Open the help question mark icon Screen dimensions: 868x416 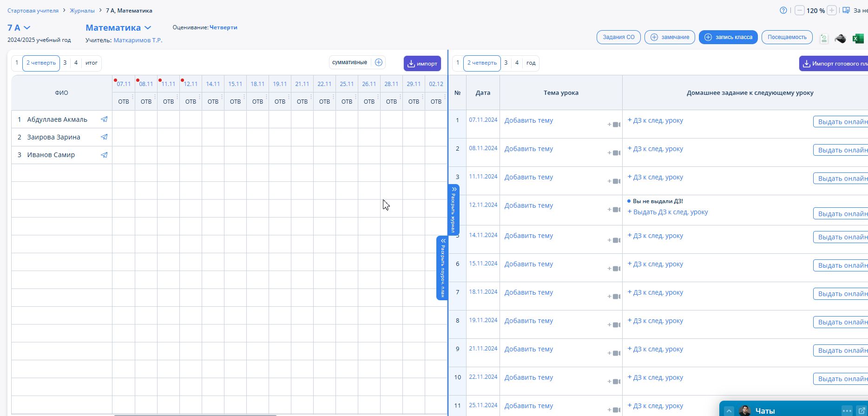(783, 10)
